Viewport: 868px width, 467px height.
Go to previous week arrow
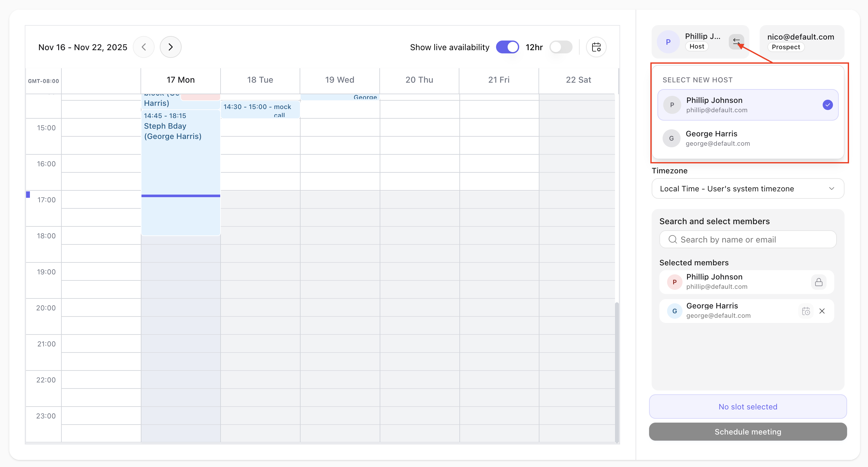coord(144,47)
